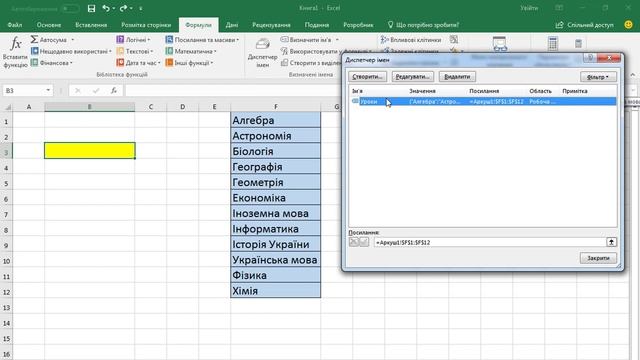Click the Define Name tag icon

tap(284, 40)
